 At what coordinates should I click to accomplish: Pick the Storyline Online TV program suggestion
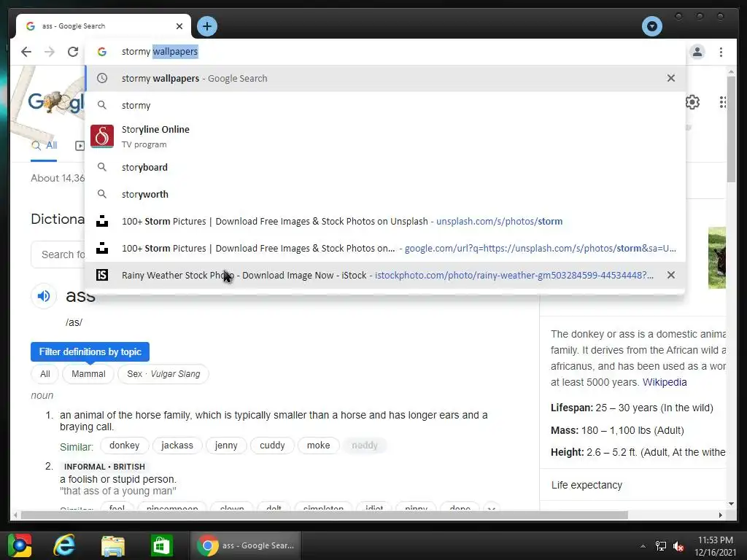click(x=385, y=136)
